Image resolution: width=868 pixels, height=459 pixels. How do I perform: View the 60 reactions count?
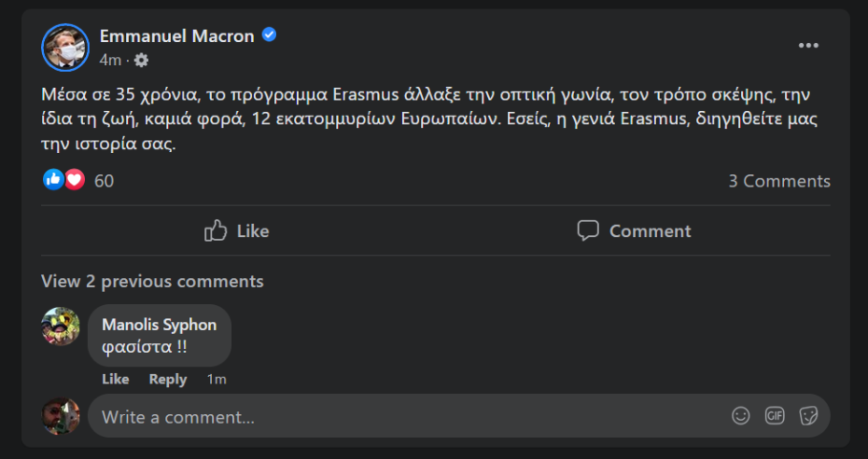[104, 181]
